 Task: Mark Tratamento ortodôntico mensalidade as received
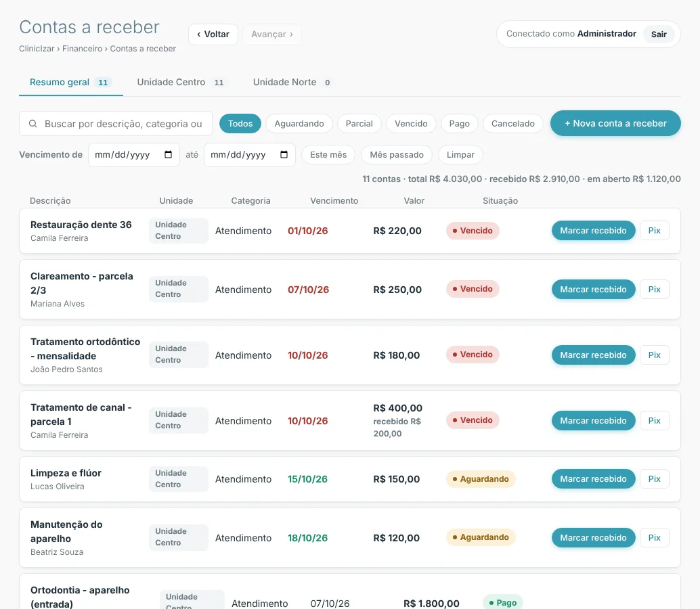click(593, 355)
